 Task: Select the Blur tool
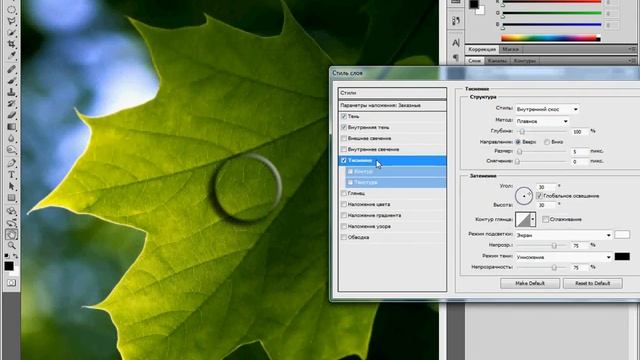tap(11, 138)
